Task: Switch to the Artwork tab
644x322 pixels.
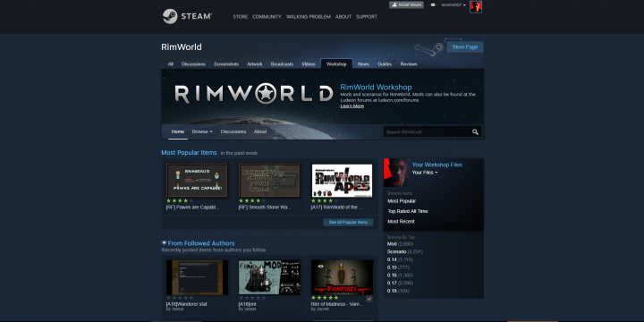Action: [255, 64]
